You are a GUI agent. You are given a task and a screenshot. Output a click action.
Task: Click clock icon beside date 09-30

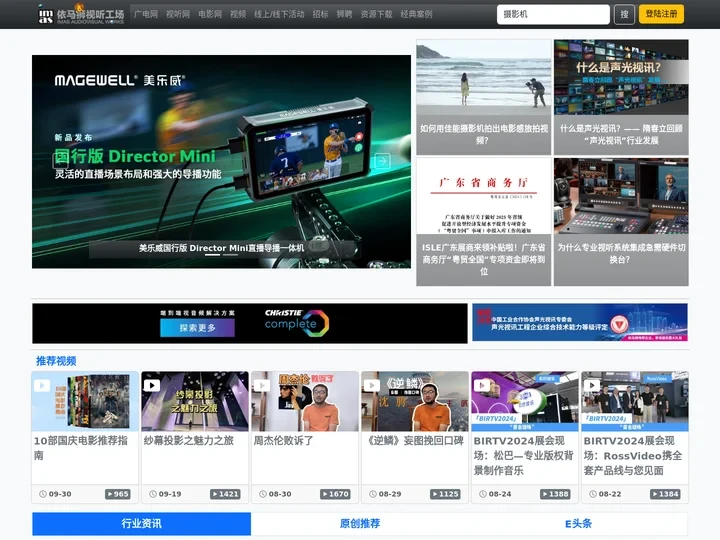pyautogui.click(x=43, y=494)
